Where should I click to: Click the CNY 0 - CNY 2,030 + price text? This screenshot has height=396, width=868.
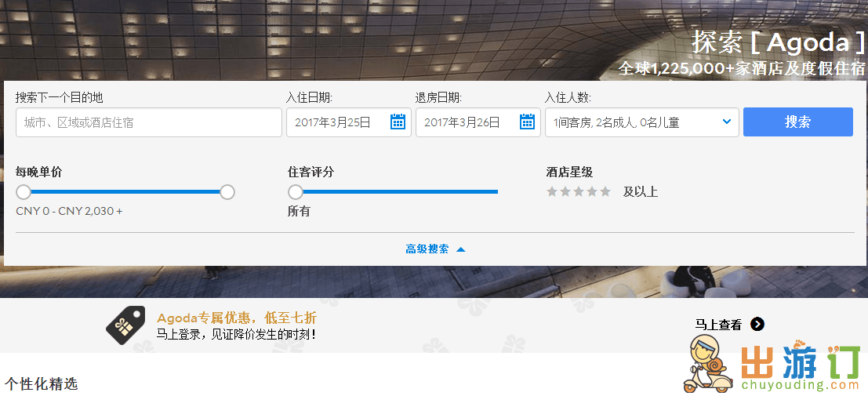coord(69,211)
